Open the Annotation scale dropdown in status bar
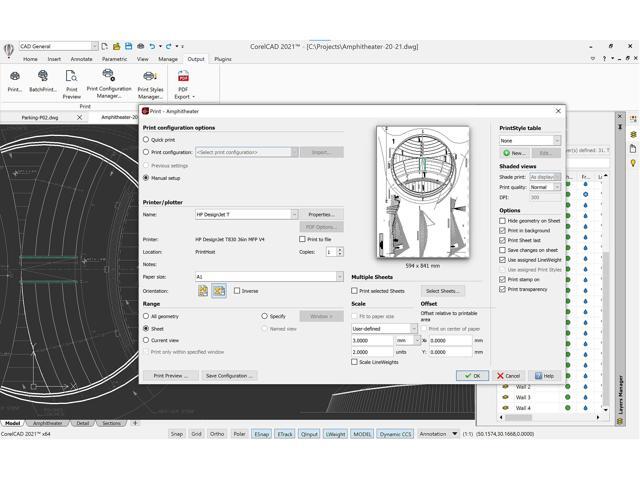 click(x=454, y=433)
